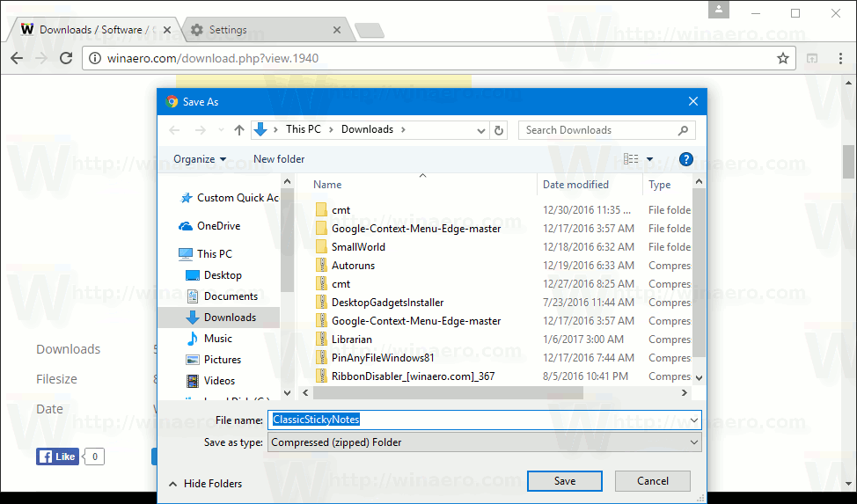This screenshot has height=504, width=857.
Task: Select RibbonDisabler_[winaero.com]_367 file
Action: (406, 376)
